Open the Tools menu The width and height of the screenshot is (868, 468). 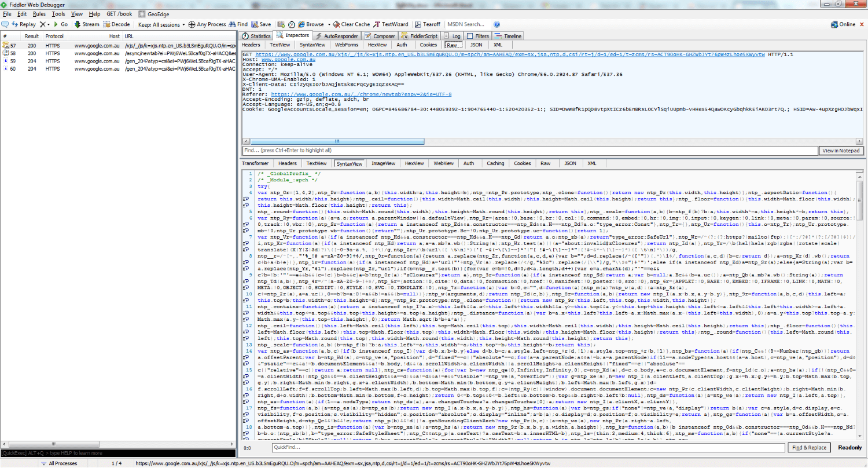pyautogui.click(x=58, y=13)
